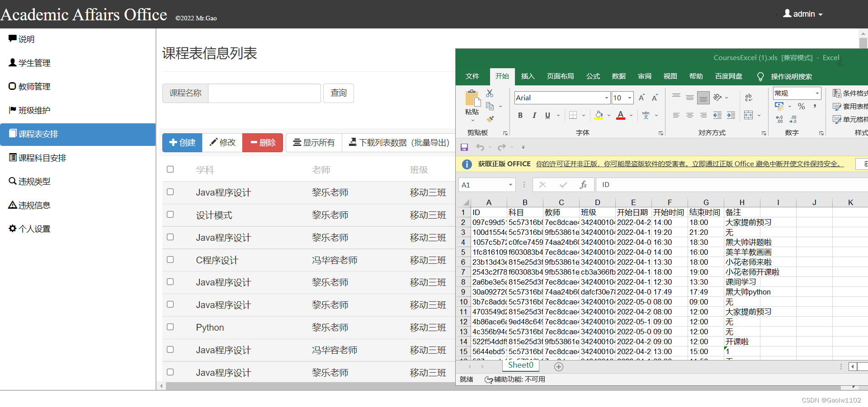Click the Insert Function fx icon
The width and height of the screenshot is (868, 407).
click(x=583, y=185)
